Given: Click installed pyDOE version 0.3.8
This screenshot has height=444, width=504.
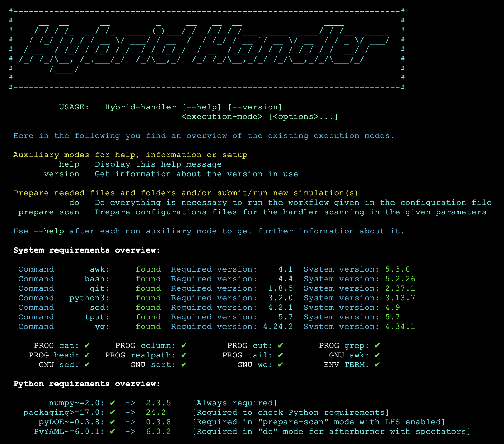Looking at the screenshot, I should 158,422.
